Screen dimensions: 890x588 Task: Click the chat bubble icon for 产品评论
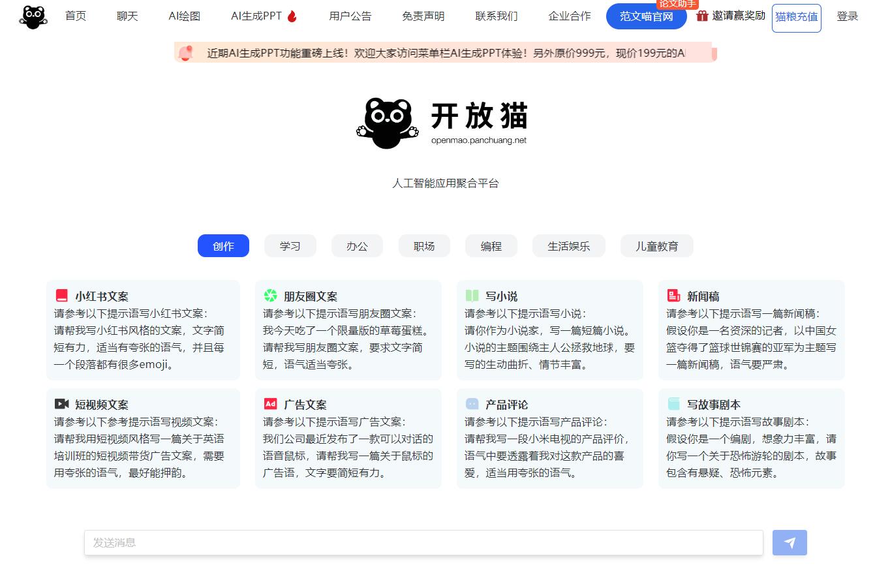pos(472,404)
